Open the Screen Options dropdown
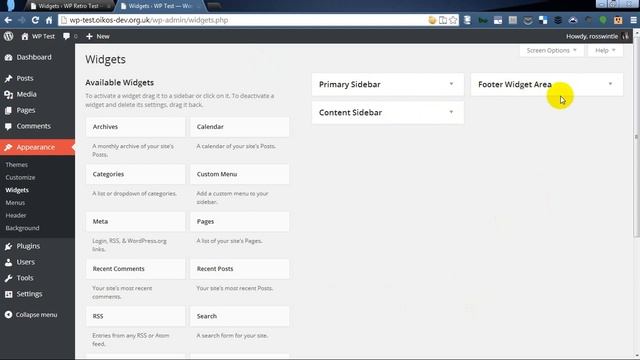 click(551, 51)
